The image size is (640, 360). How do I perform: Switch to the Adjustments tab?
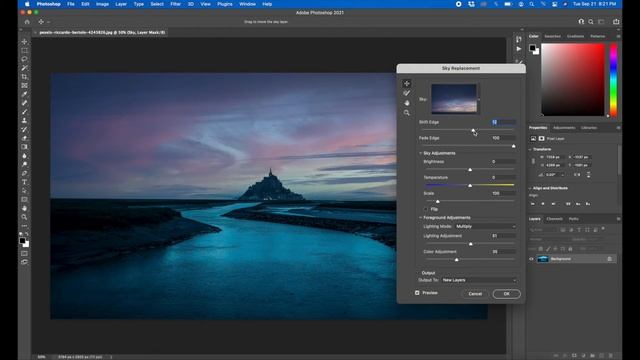click(564, 128)
